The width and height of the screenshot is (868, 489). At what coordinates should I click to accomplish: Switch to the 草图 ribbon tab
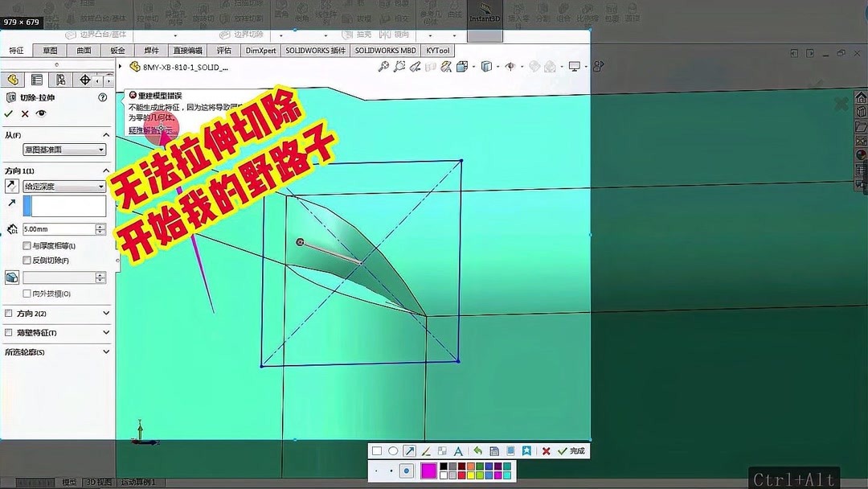[x=49, y=50]
